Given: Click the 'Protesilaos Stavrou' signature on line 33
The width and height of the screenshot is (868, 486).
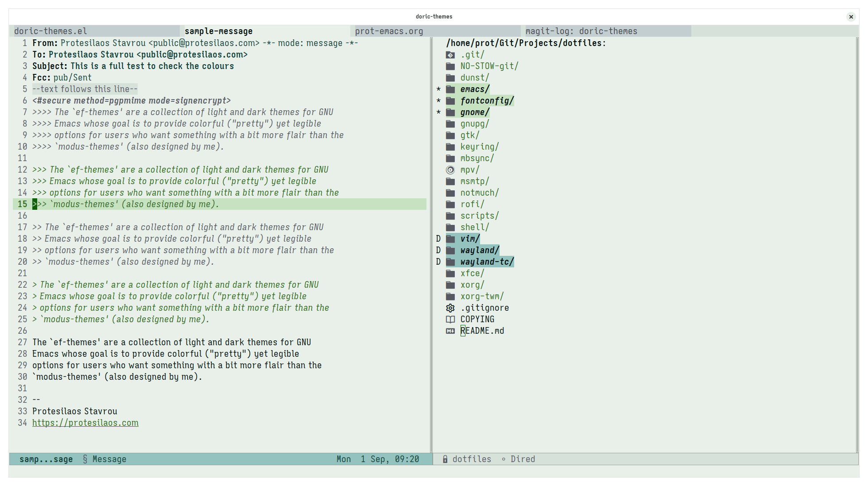Looking at the screenshot, I should coord(75,412).
